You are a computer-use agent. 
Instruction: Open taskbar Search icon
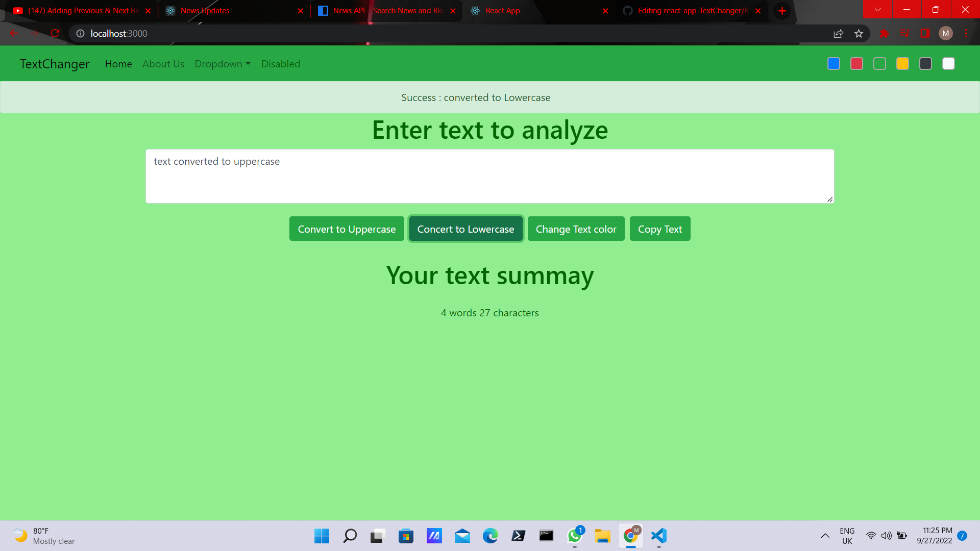click(350, 536)
